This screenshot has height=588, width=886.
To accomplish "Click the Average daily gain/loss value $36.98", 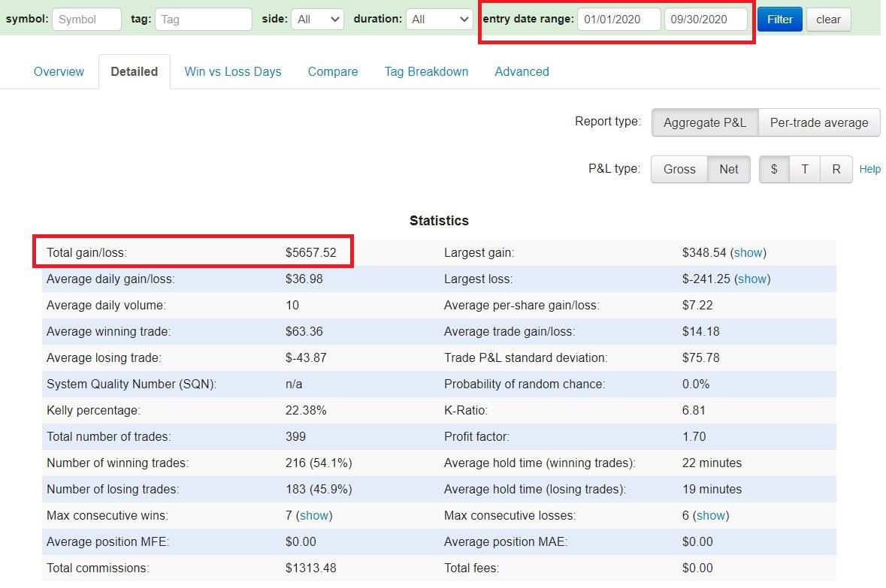I will click(304, 279).
